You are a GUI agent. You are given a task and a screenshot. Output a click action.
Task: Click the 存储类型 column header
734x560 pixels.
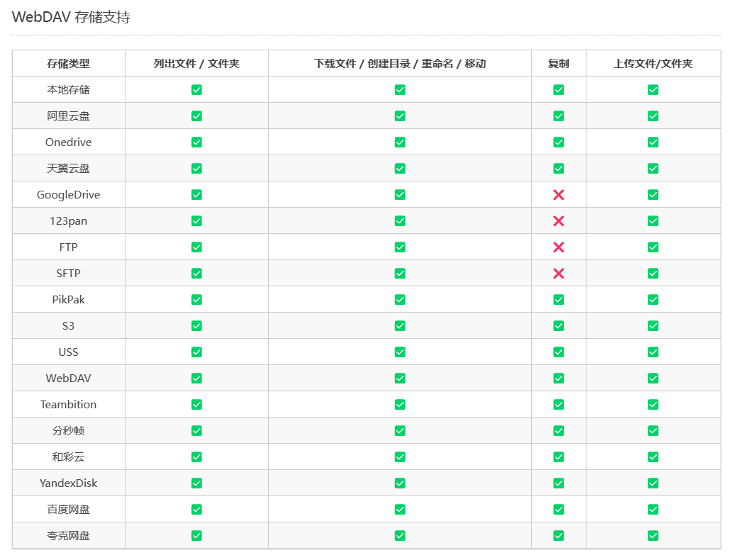click(69, 64)
